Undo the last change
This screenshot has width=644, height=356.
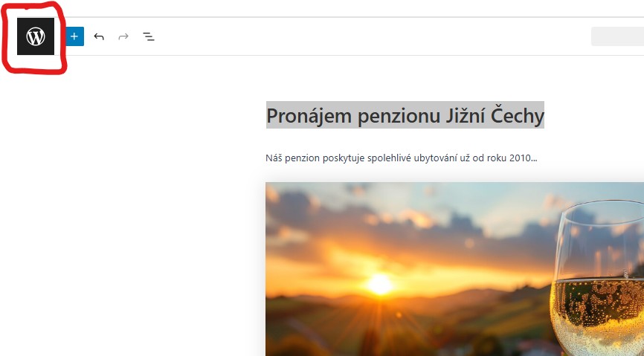(x=99, y=36)
